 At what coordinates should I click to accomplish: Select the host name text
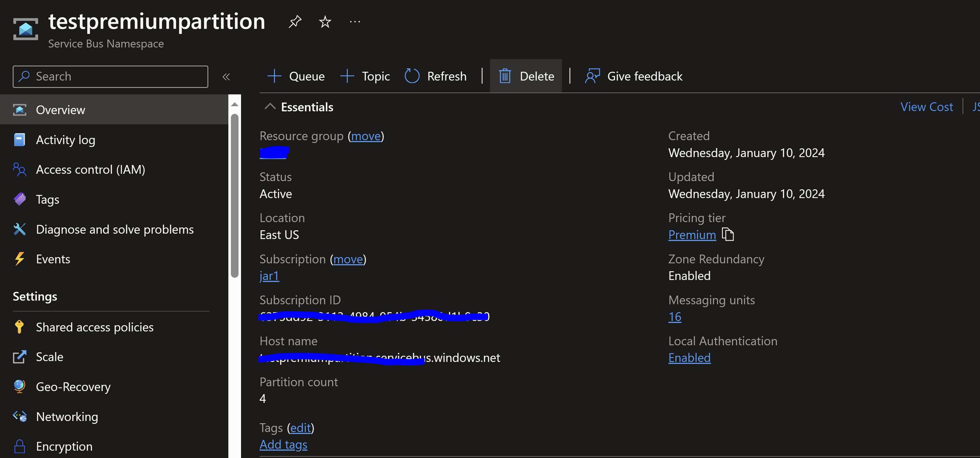[x=380, y=358]
